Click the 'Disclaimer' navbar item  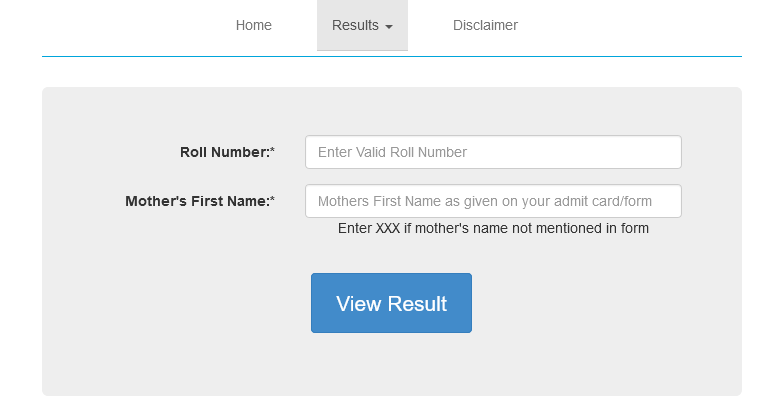[x=485, y=25]
